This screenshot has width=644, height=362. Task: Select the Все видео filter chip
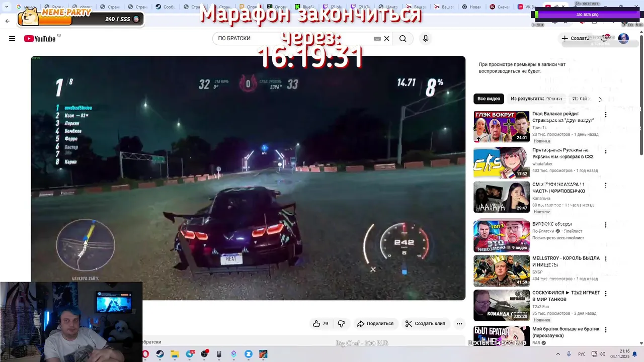(489, 99)
